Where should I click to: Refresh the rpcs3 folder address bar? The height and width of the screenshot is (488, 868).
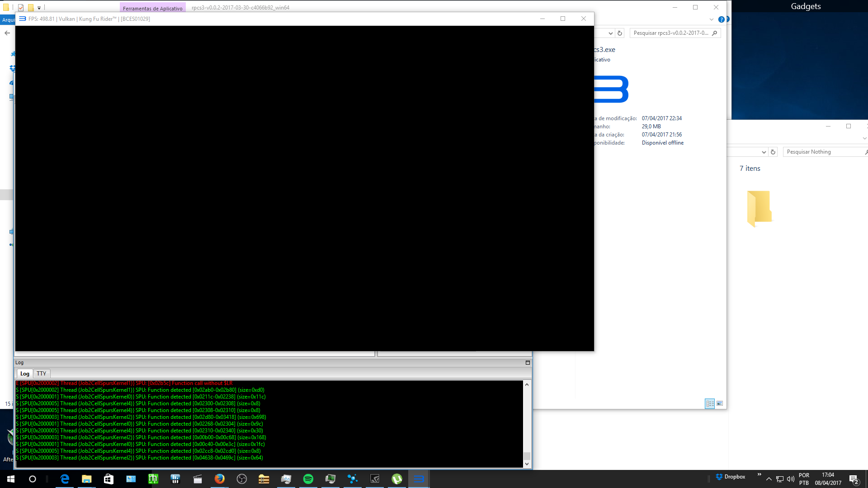620,33
